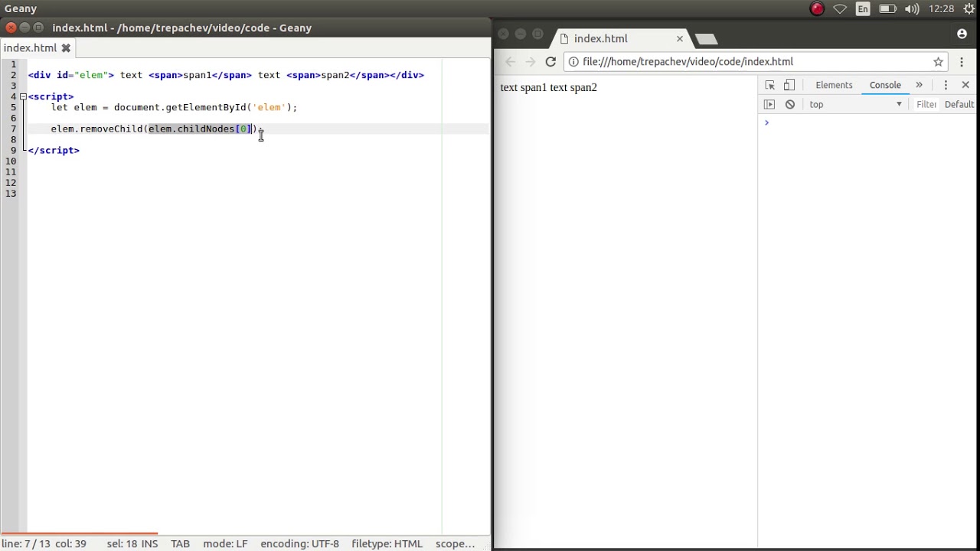Viewport: 980px width, 551px height.
Task: Switch to the DevTools Console tab
Action: pyautogui.click(x=885, y=85)
